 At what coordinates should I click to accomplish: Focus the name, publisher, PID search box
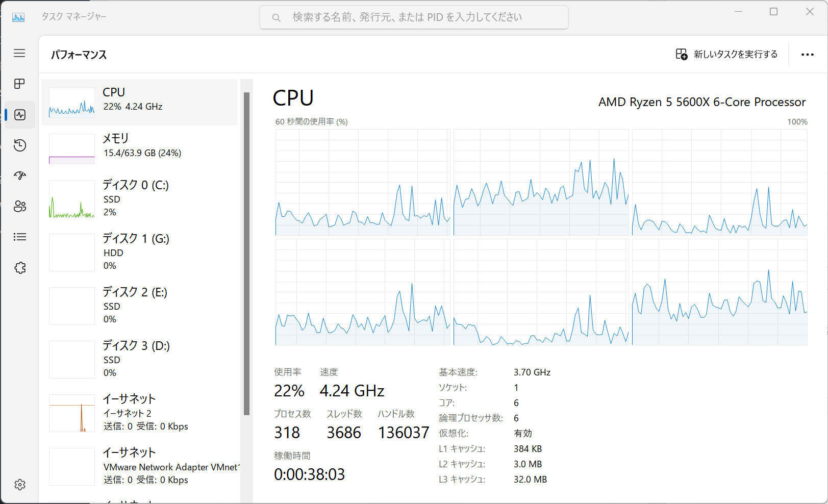414,17
